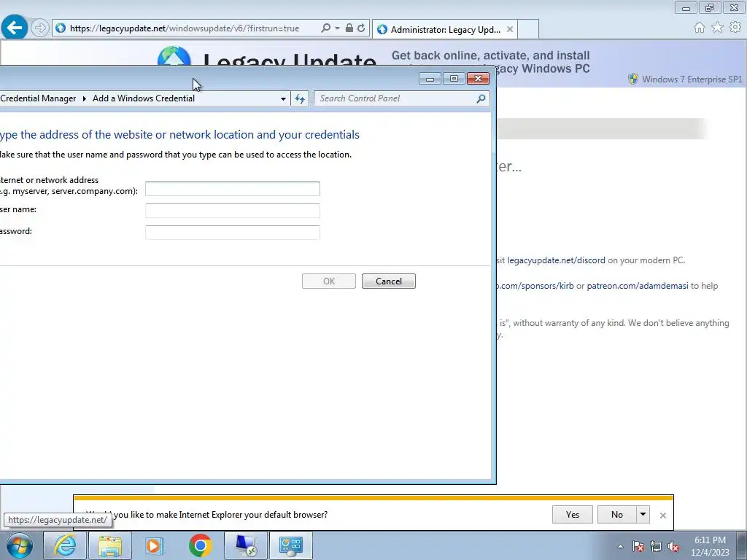Open the patreon.com/adamdemasi link
The width and height of the screenshot is (747, 560).
click(638, 286)
